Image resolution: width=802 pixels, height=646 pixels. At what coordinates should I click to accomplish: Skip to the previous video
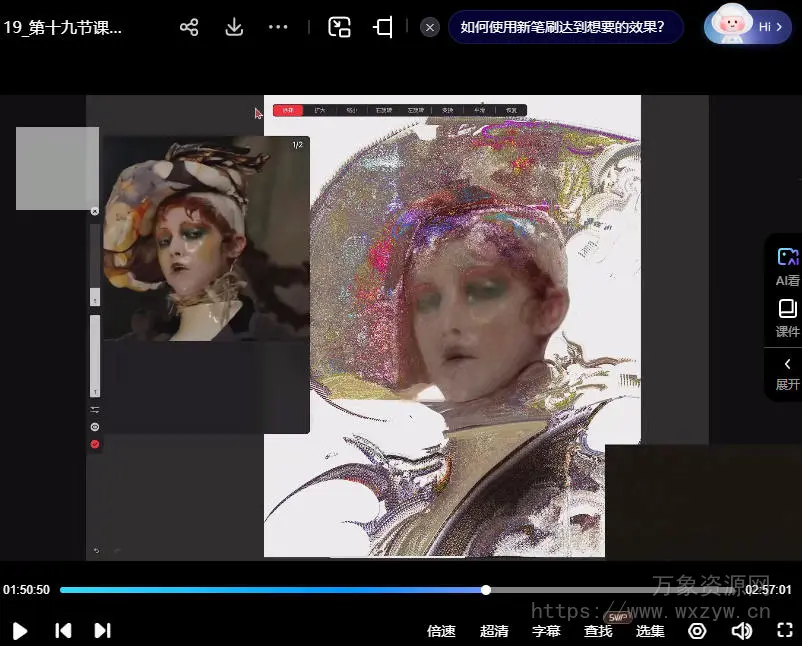(63, 630)
